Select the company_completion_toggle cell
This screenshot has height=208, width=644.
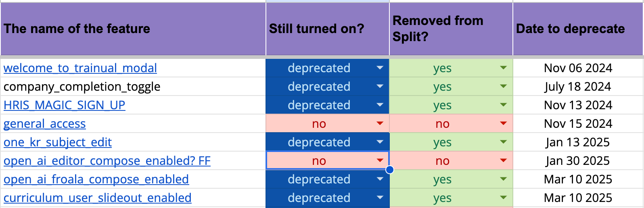pyautogui.click(x=133, y=87)
